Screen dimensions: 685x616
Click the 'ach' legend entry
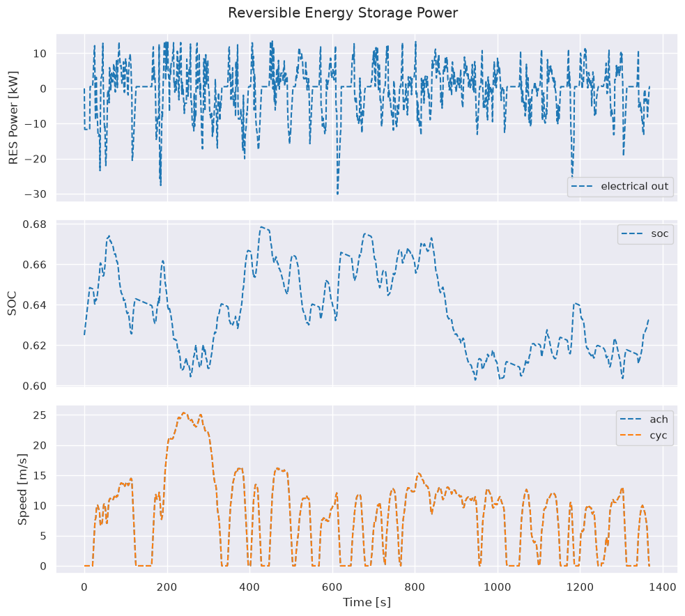(x=644, y=419)
